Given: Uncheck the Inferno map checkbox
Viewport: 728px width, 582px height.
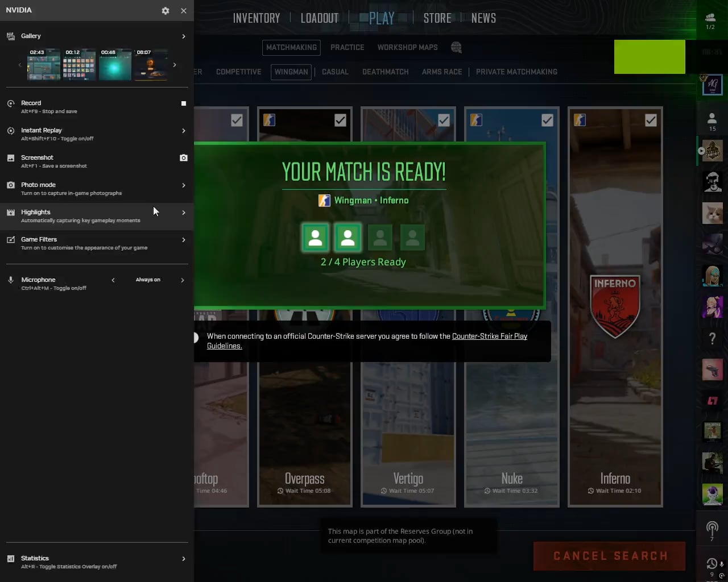Looking at the screenshot, I should coord(651,120).
